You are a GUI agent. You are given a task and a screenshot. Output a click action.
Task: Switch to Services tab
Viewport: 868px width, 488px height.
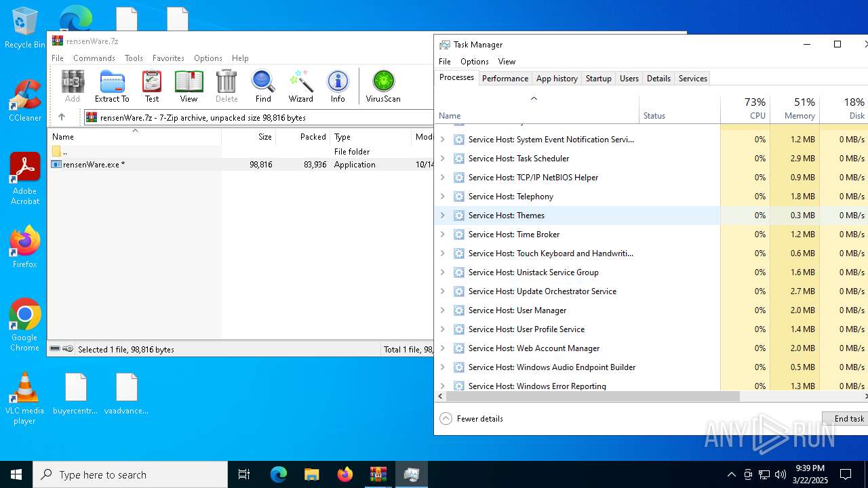pos(693,79)
